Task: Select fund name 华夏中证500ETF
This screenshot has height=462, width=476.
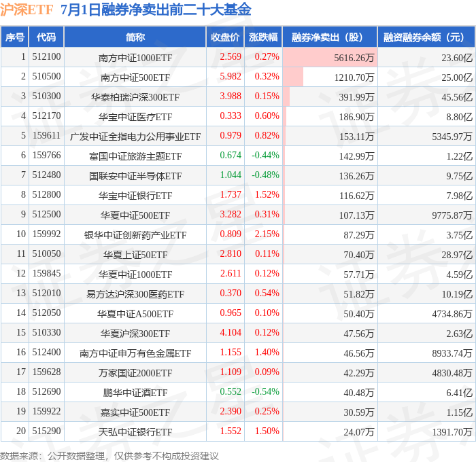Action: (x=135, y=215)
